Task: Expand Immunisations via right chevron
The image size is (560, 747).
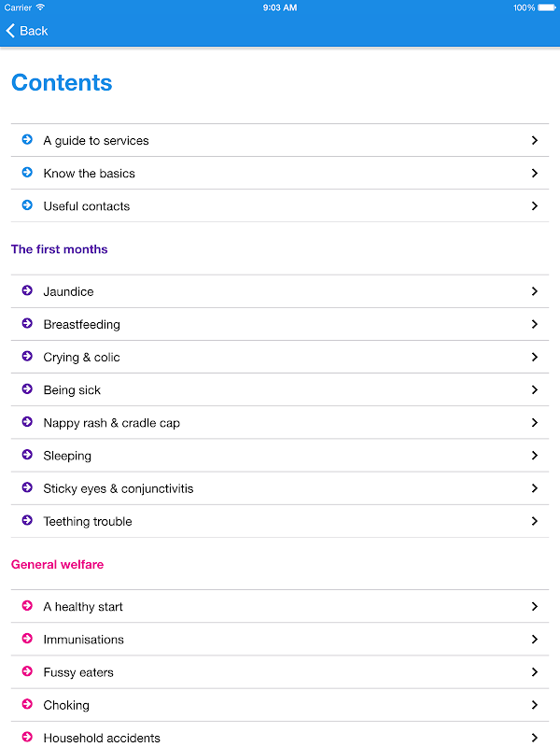Action: click(x=535, y=640)
